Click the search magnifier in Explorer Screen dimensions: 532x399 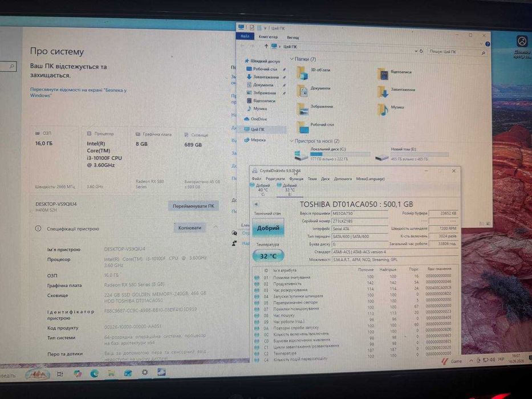point(483,53)
